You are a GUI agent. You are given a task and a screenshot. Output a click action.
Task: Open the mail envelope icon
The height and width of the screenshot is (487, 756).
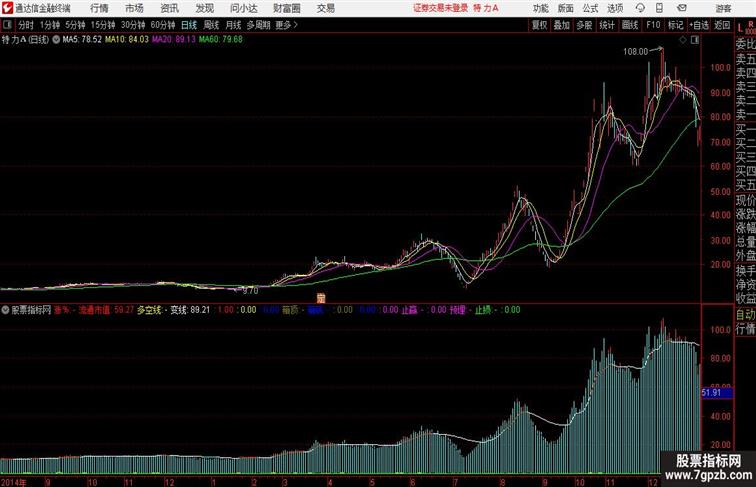coord(682,8)
